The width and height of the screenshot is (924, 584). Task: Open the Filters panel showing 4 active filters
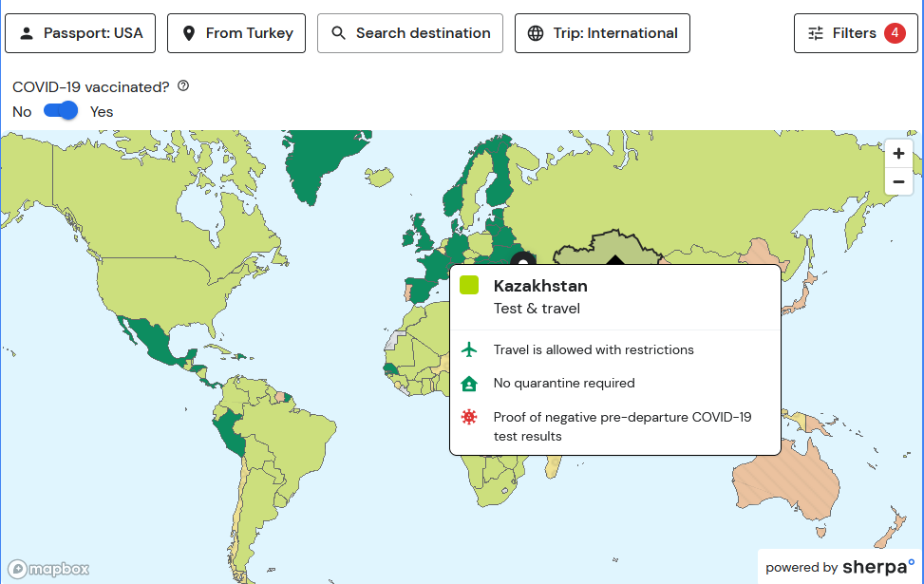pyautogui.click(x=856, y=32)
